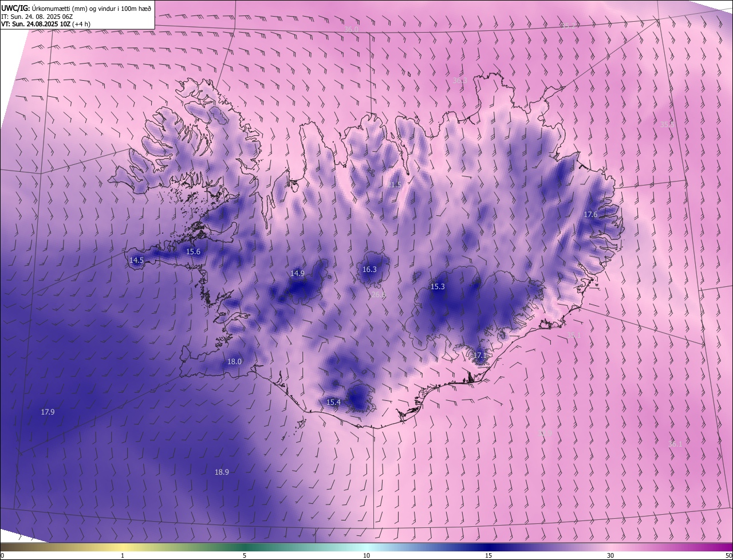
Task: Click the 35.5 value label
Action: coord(667,124)
